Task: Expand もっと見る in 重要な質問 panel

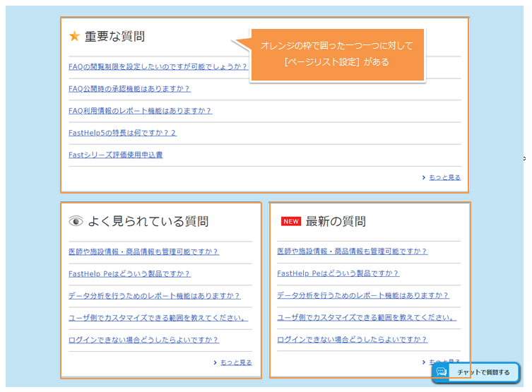Action: coord(444,177)
